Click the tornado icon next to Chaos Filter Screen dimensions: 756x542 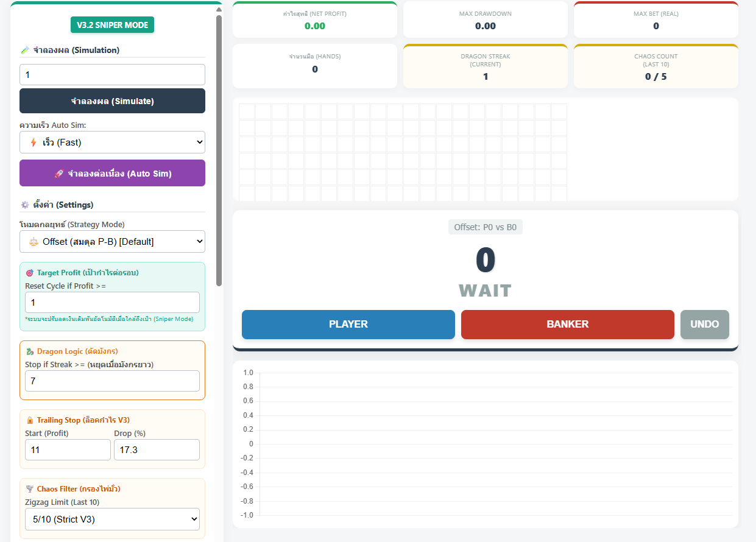tap(30, 489)
